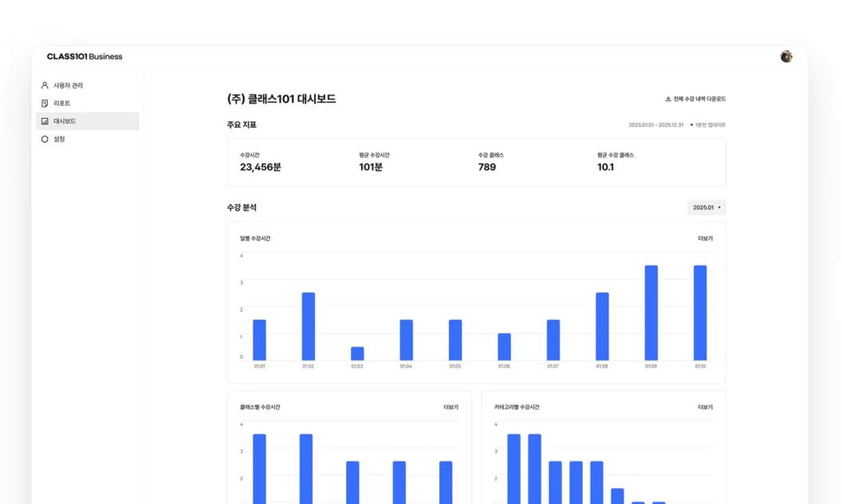Click the 789 수강 클래스 value
This screenshot has width=842, height=504.
click(487, 167)
